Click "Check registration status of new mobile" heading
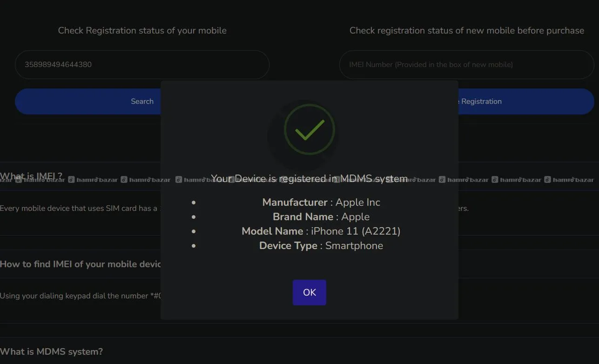This screenshot has width=599, height=364. [x=466, y=31]
